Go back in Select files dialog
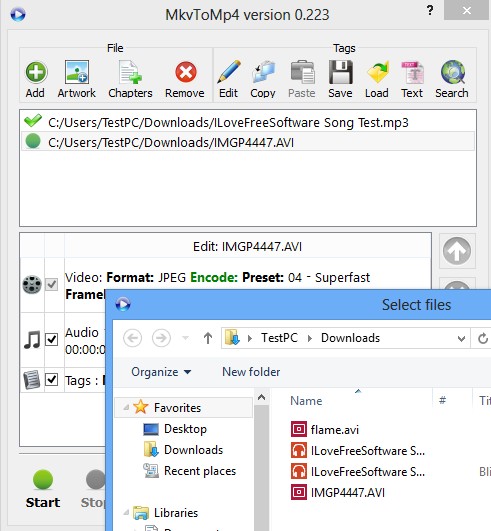491x531 pixels. tap(132, 338)
